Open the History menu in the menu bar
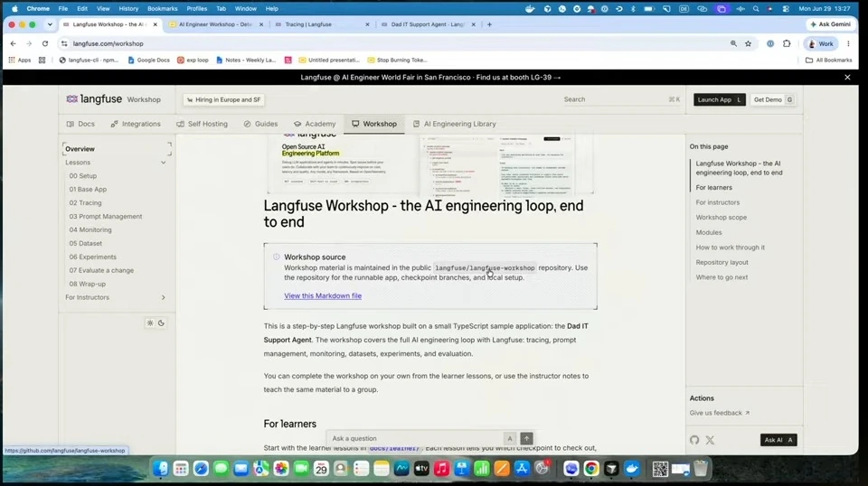 tap(128, 9)
